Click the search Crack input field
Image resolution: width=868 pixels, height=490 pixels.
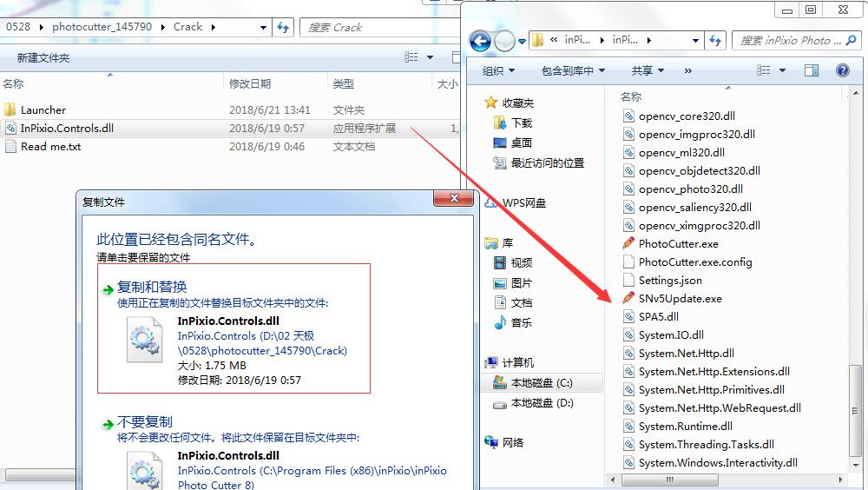pyautogui.click(x=380, y=27)
